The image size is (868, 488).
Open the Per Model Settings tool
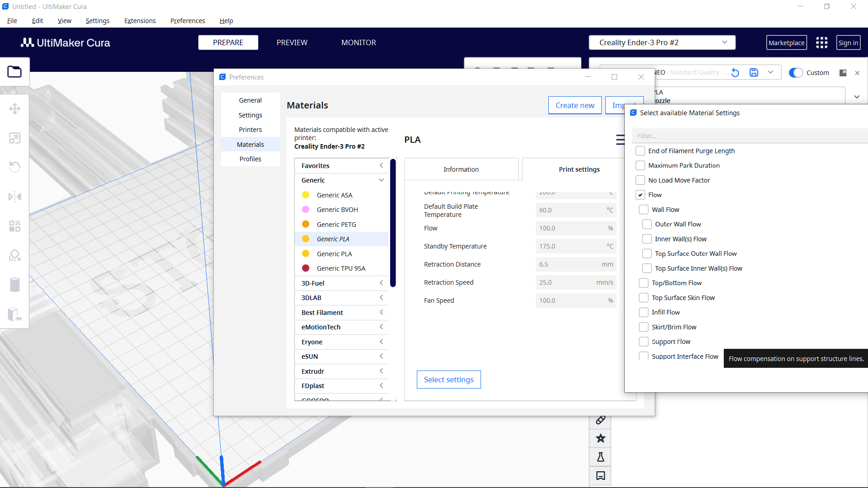click(15, 226)
